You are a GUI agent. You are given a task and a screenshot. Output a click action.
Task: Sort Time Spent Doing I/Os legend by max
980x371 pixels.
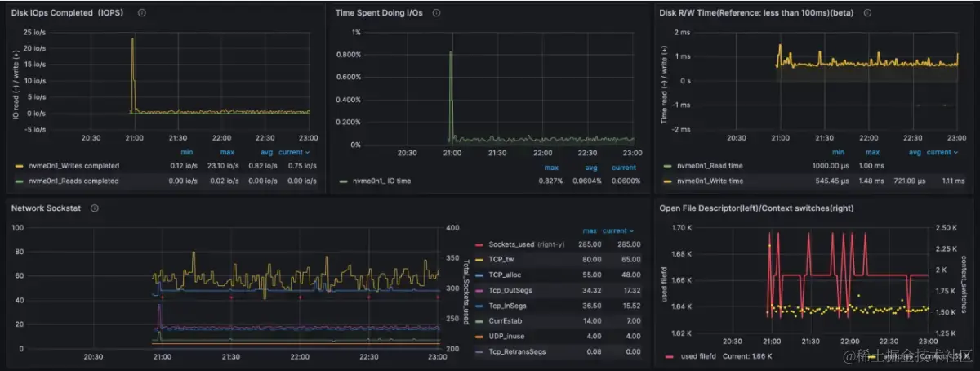pos(550,168)
